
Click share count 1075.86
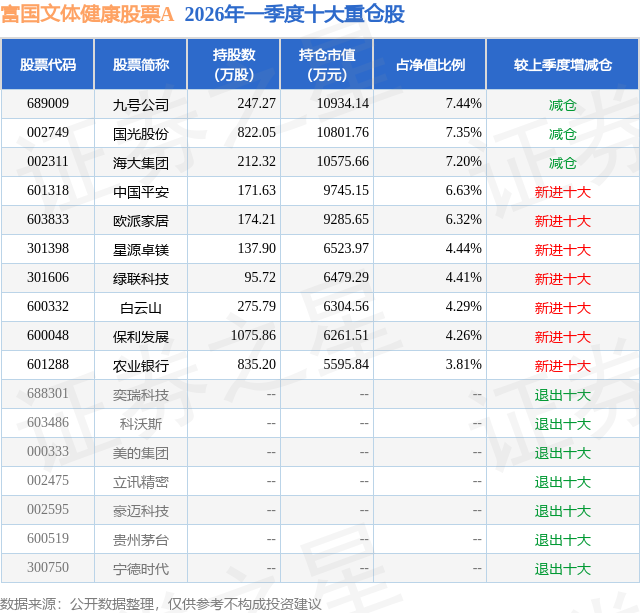pyautogui.click(x=253, y=335)
